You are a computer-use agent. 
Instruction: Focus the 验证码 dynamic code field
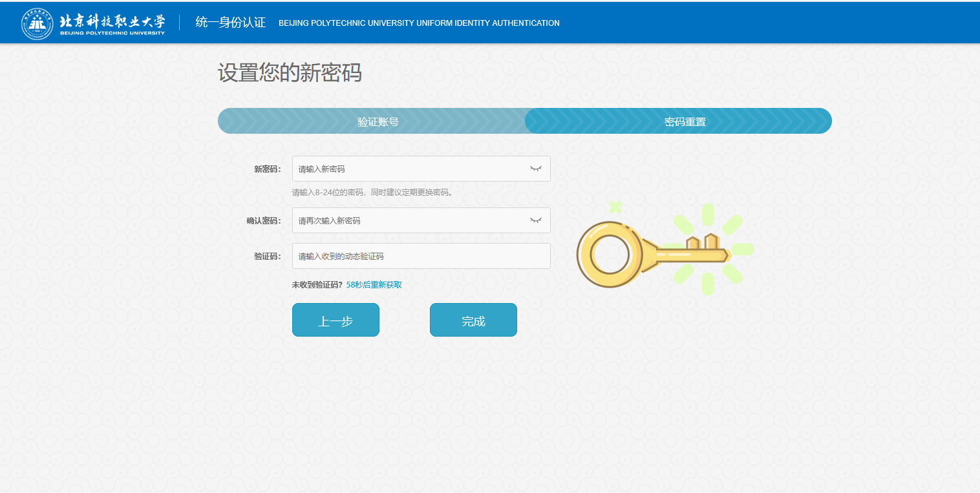tap(421, 256)
